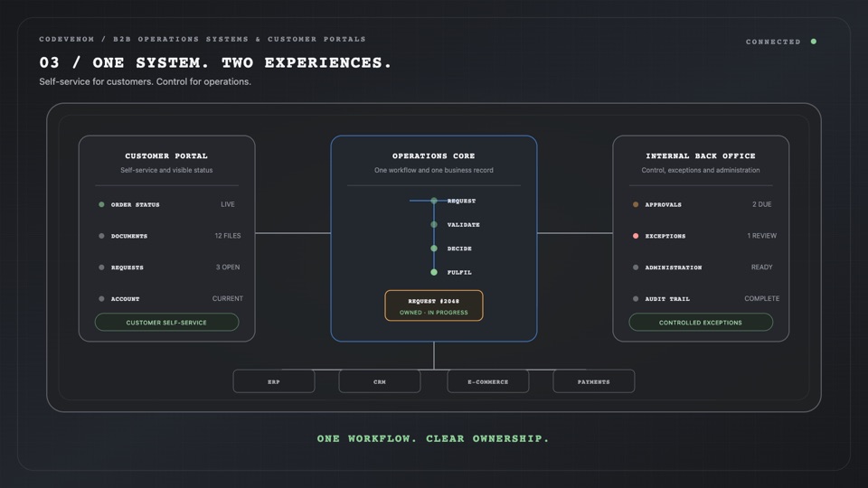
Task: Click the Operations Core heading
Action: (434, 156)
